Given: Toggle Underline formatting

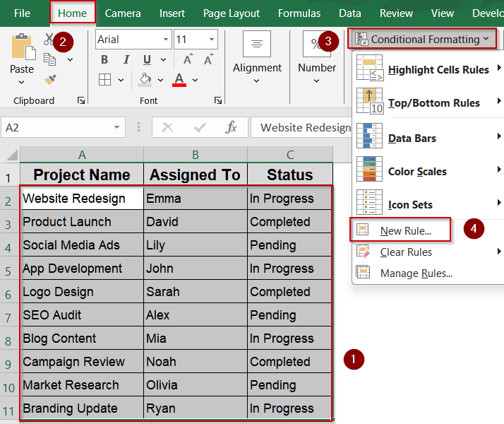Looking at the screenshot, I should click(x=147, y=59).
